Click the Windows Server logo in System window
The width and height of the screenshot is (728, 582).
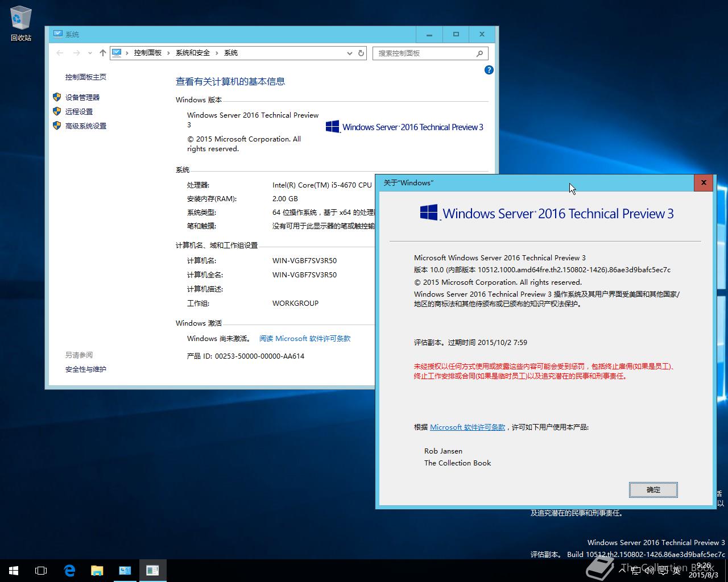pos(404,127)
